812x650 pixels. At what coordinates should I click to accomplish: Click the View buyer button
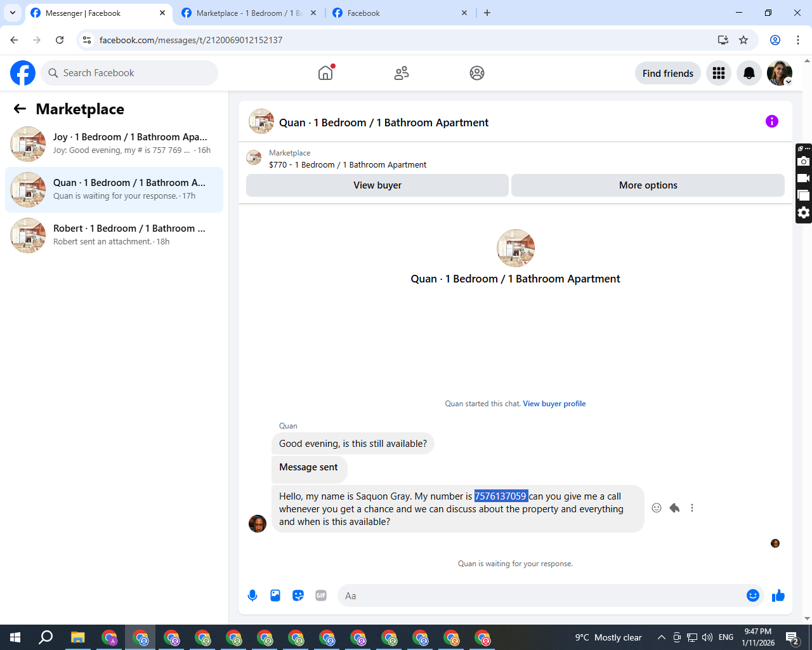(x=377, y=185)
